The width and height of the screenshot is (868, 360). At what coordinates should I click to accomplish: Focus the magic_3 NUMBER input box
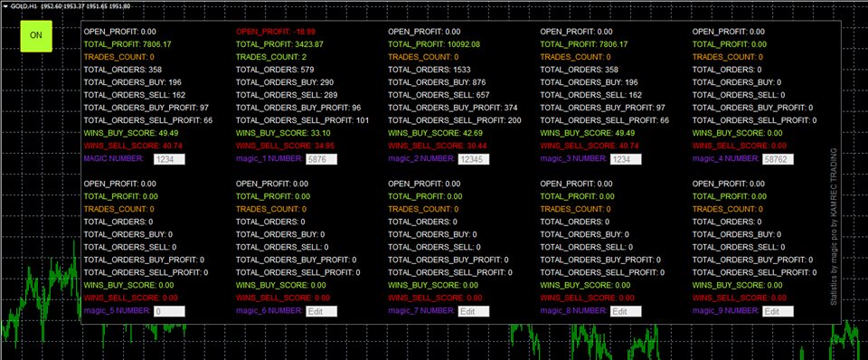click(x=626, y=159)
